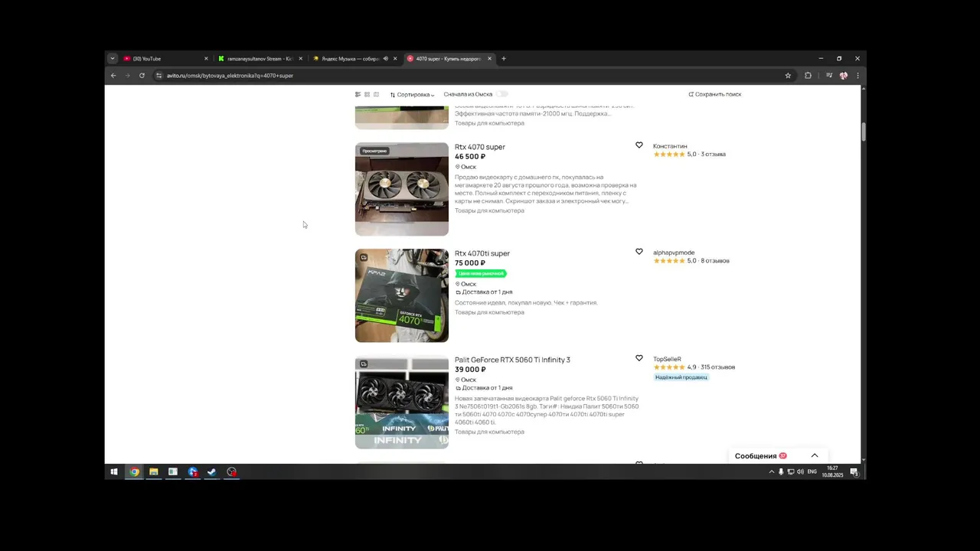Open the Rtx 4070 super listing title
Viewport: 980px width, 551px height.
480,147
